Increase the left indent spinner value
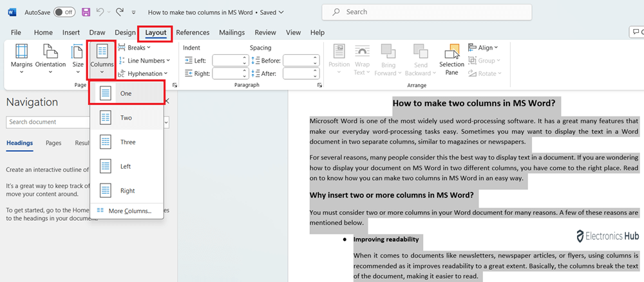Image resolution: width=644 pixels, height=282 pixels. (x=245, y=57)
